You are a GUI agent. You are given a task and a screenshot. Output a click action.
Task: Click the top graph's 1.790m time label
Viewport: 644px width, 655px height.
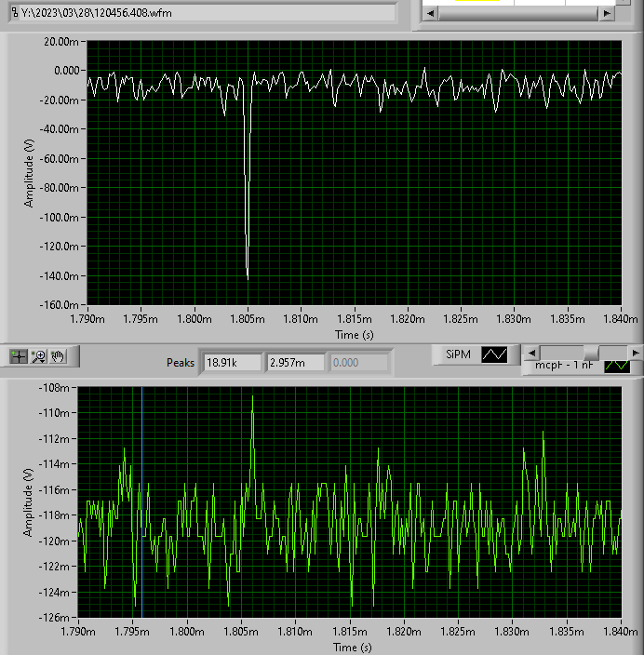coord(87,319)
